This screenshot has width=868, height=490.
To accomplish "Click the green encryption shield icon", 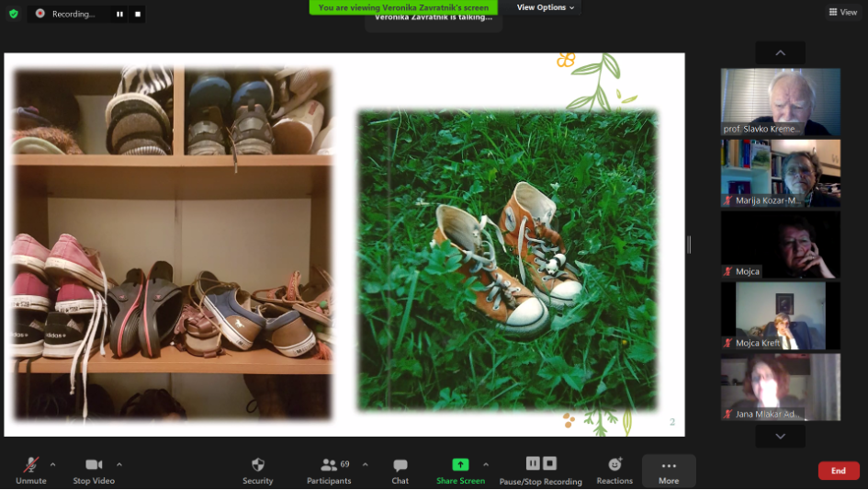I will point(13,14).
